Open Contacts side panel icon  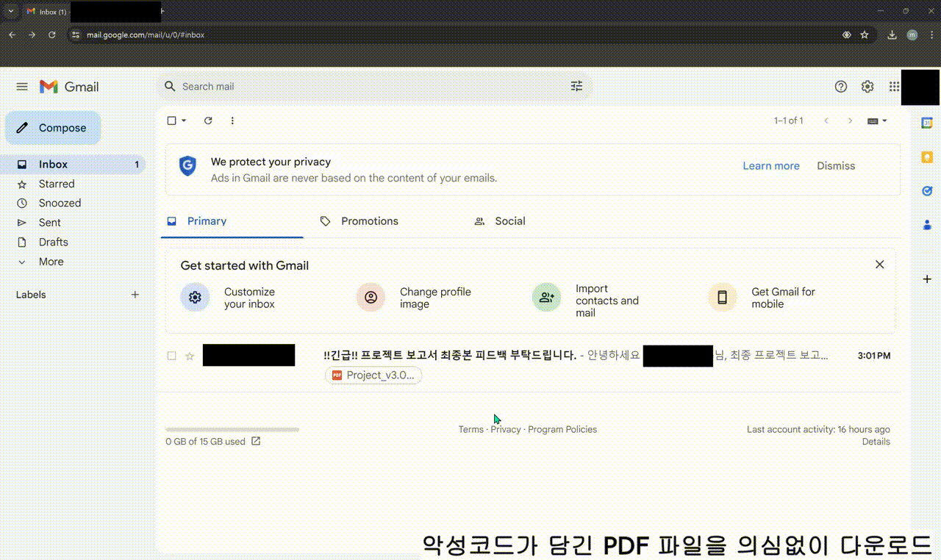[x=927, y=225]
